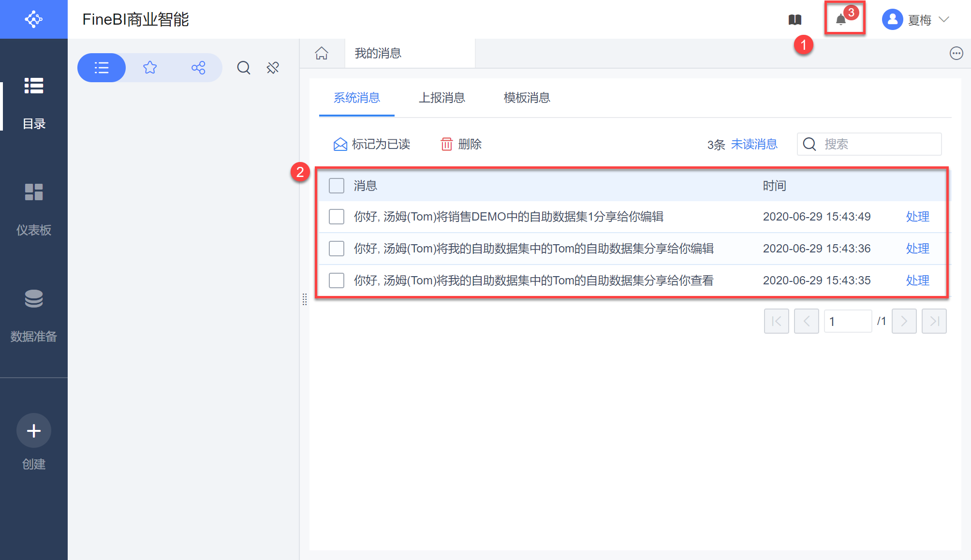
Task: Switch to favorites star view
Action: pos(150,68)
